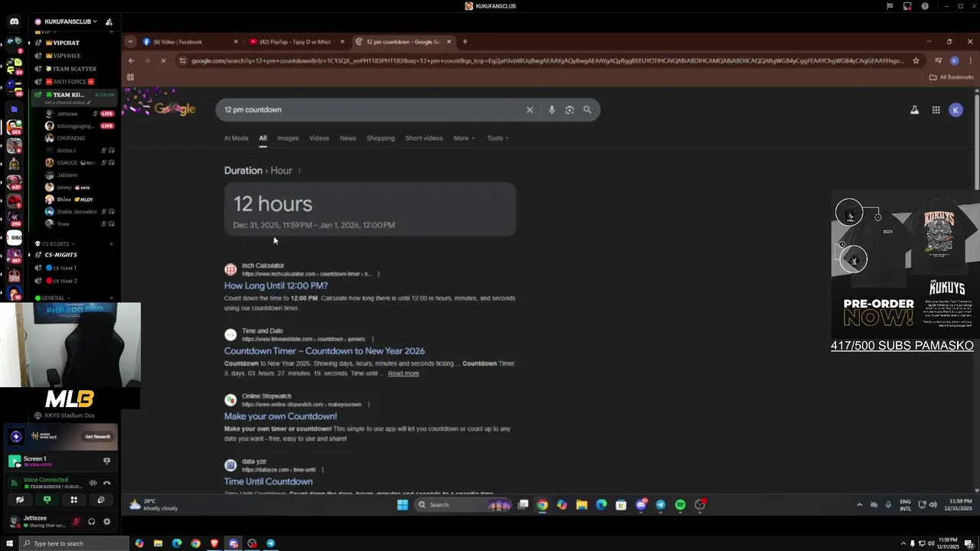Open the Chrome tab search dropdown

pos(131,41)
